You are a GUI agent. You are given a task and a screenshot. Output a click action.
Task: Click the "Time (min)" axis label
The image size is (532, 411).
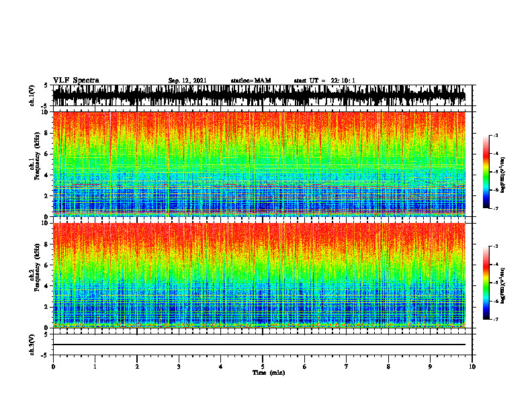pyautogui.click(x=269, y=373)
